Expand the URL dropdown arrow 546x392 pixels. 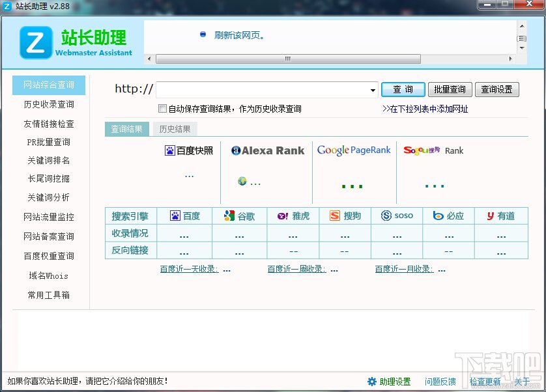[x=373, y=90]
